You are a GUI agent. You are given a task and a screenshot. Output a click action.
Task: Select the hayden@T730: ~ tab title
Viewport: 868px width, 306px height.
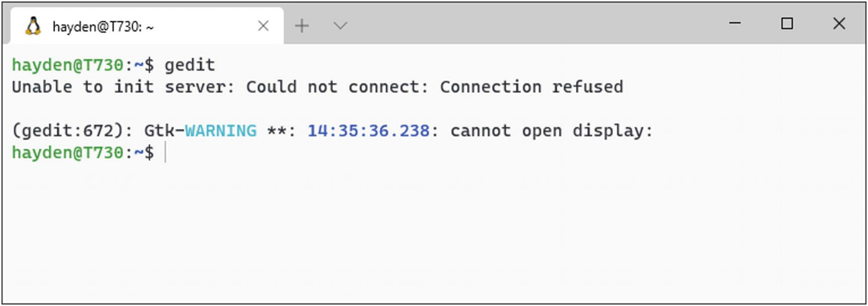tap(103, 27)
